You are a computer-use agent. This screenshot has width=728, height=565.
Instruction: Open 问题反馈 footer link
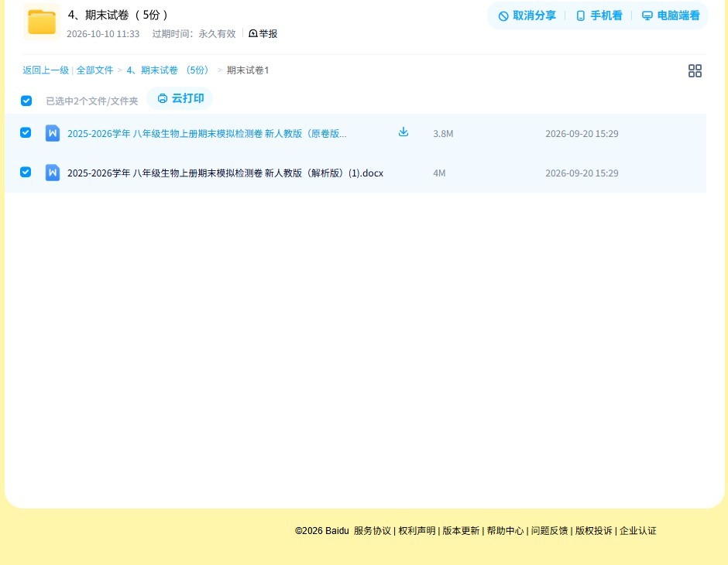point(550,531)
